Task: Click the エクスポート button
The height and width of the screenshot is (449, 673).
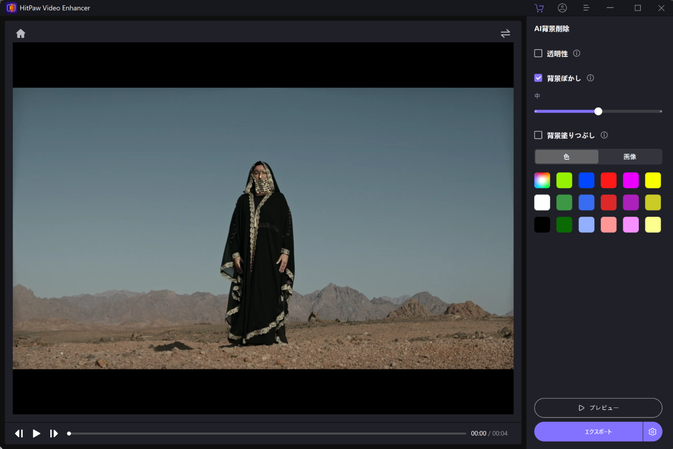Action: [x=588, y=432]
